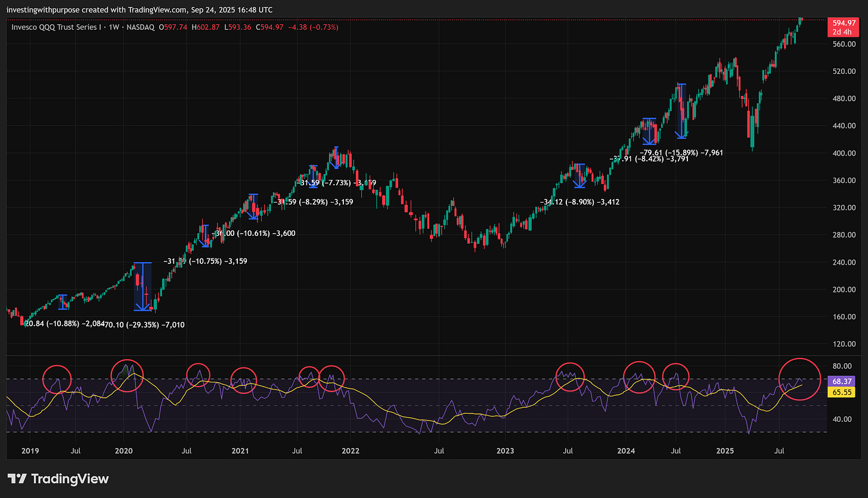Click the purple 68.37 RSI value label
Viewport: 868px width, 498px height.
(x=841, y=381)
